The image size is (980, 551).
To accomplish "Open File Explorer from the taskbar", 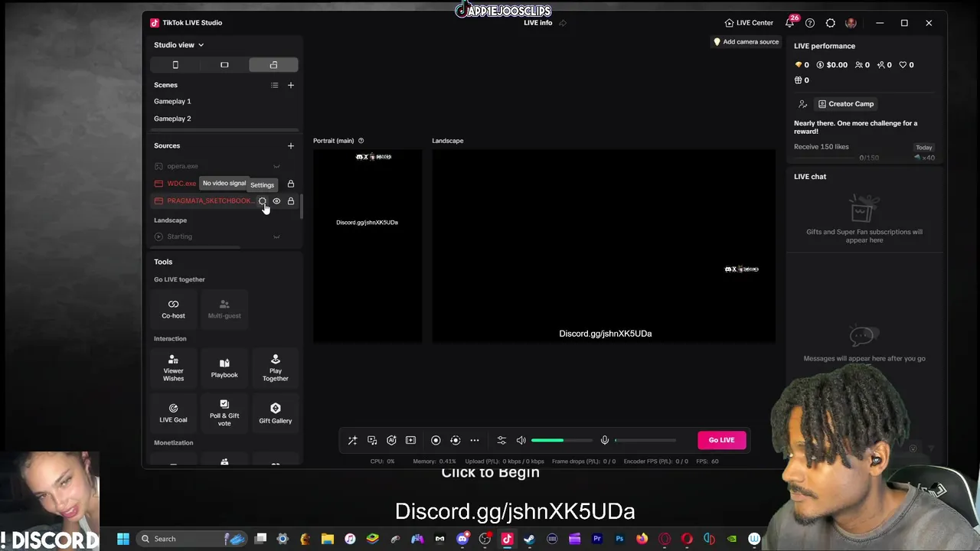I will (x=328, y=539).
